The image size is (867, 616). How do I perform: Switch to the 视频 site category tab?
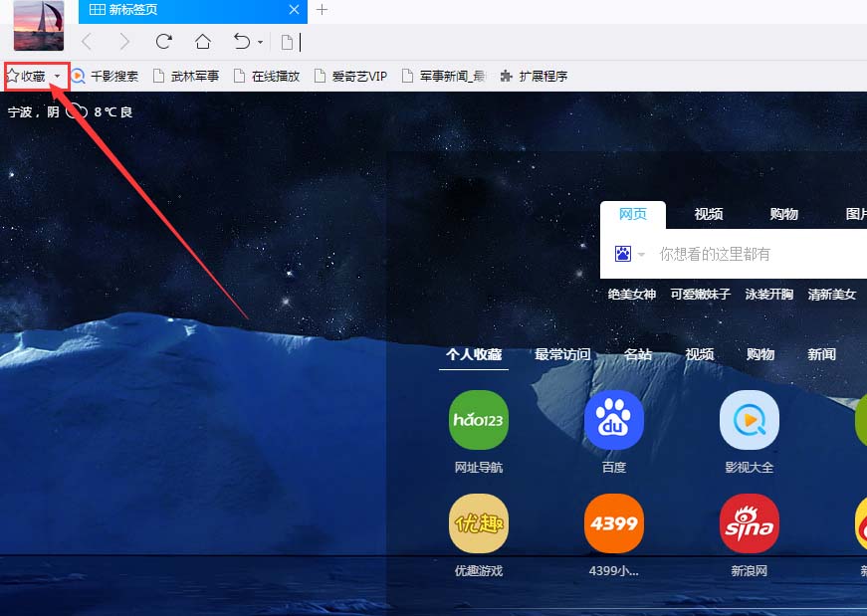700,354
